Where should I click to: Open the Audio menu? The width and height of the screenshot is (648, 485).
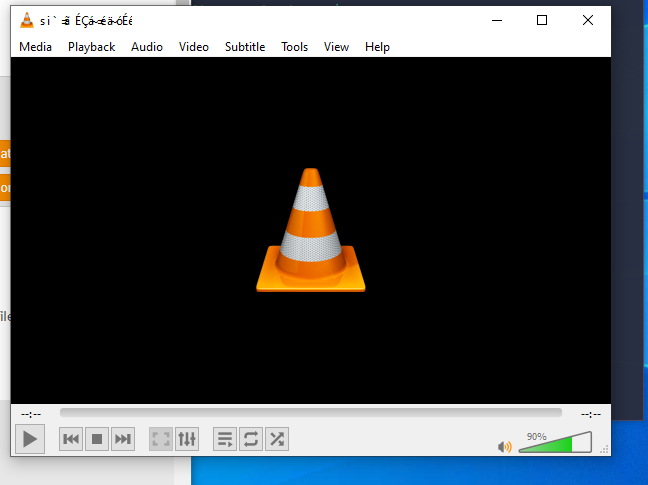(x=147, y=47)
